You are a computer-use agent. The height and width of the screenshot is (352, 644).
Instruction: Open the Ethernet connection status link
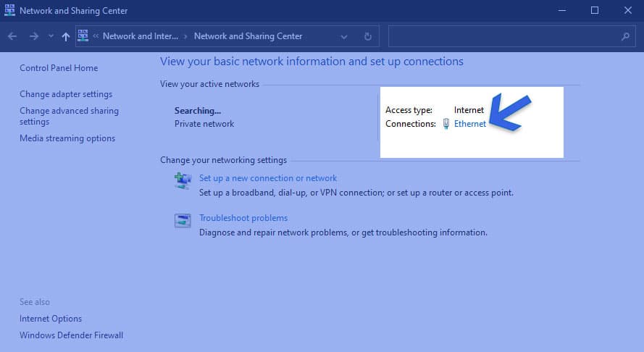tap(470, 124)
